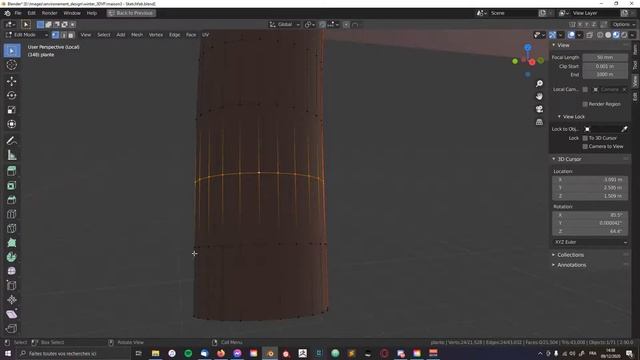The image size is (640, 360).
Task: Open Global transform orientation dropdown
Action: pyautogui.click(x=284, y=25)
